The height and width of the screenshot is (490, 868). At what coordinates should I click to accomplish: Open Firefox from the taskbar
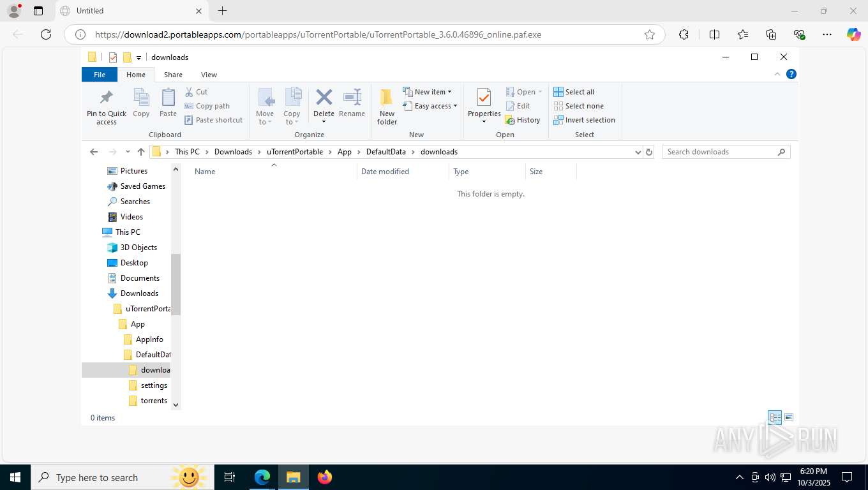(325, 477)
